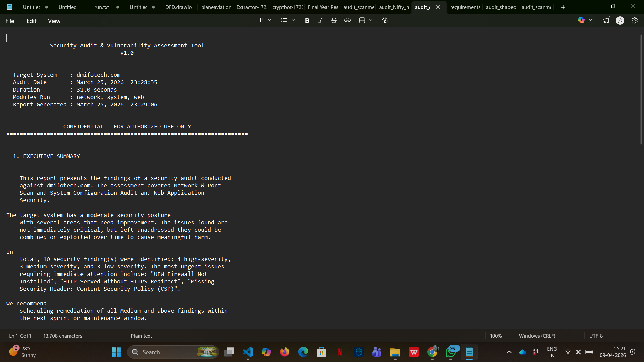Image resolution: width=644 pixels, height=362 pixels.
Task: Toggle bold formatting
Action: [x=307, y=21]
